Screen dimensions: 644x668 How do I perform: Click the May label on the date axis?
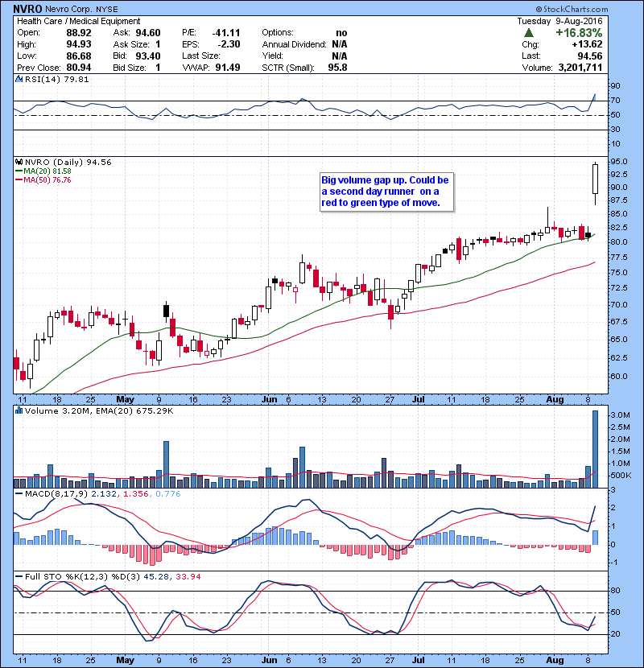tap(125, 398)
